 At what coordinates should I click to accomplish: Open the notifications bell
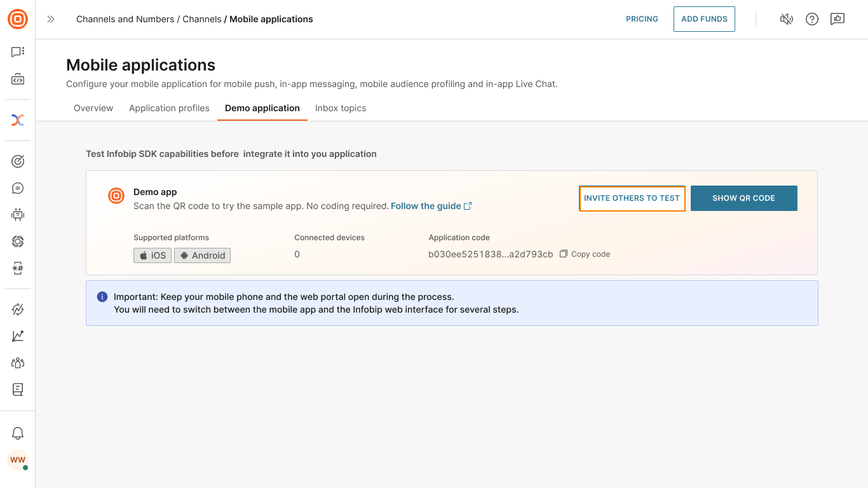(18, 433)
